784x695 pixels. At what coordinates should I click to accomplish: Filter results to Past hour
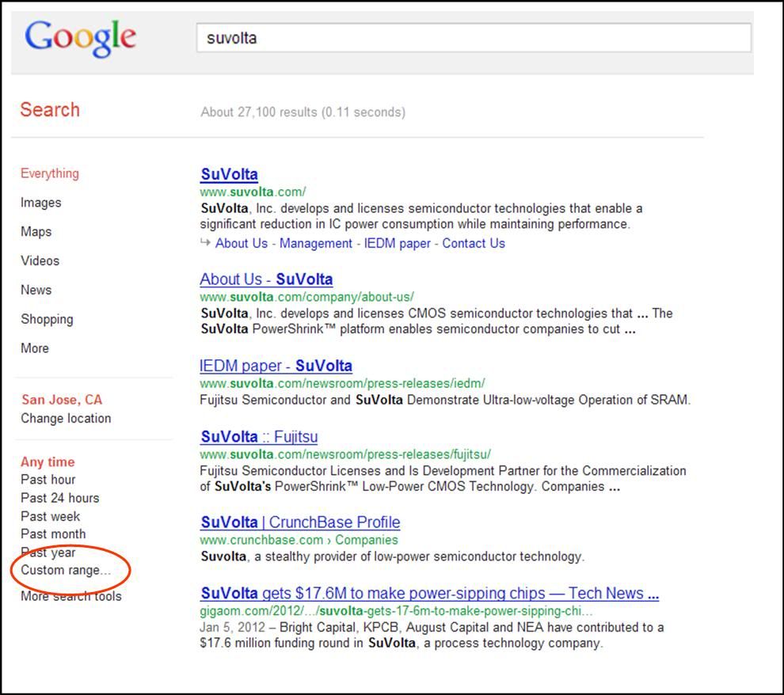[48, 480]
